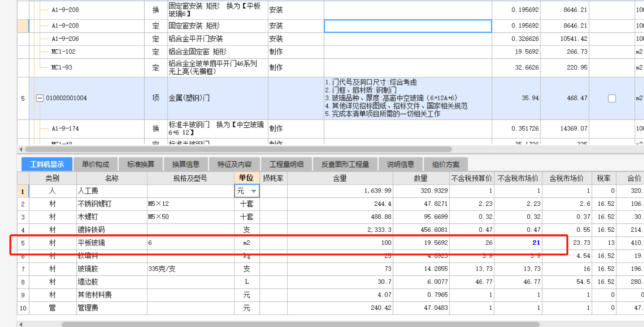Select the A1-9-208 row marked 定

(x=65, y=26)
